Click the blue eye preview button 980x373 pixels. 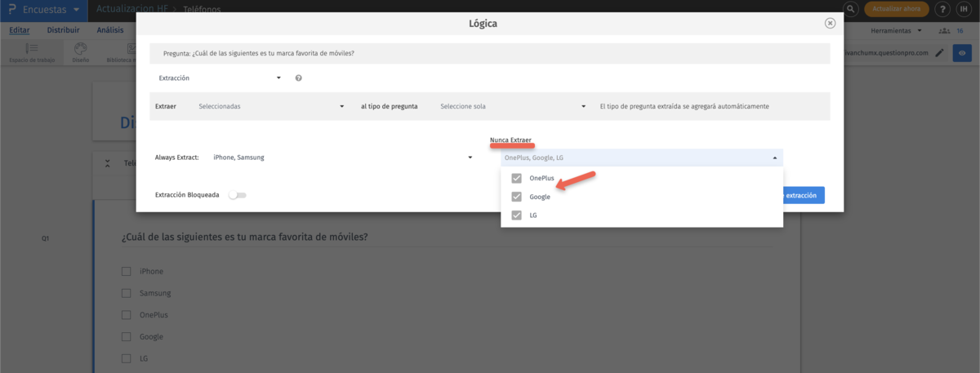[962, 53]
